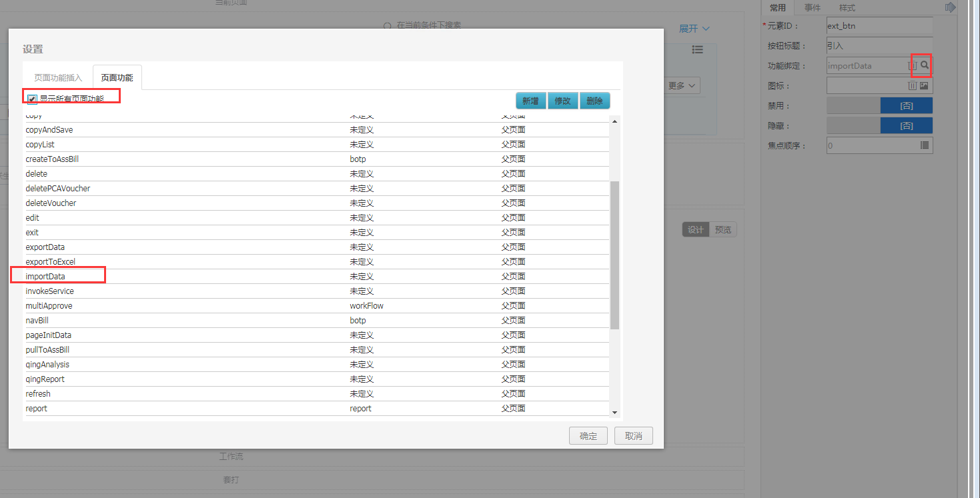Toggle the 隐藏 switch for the button

click(906, 125)
